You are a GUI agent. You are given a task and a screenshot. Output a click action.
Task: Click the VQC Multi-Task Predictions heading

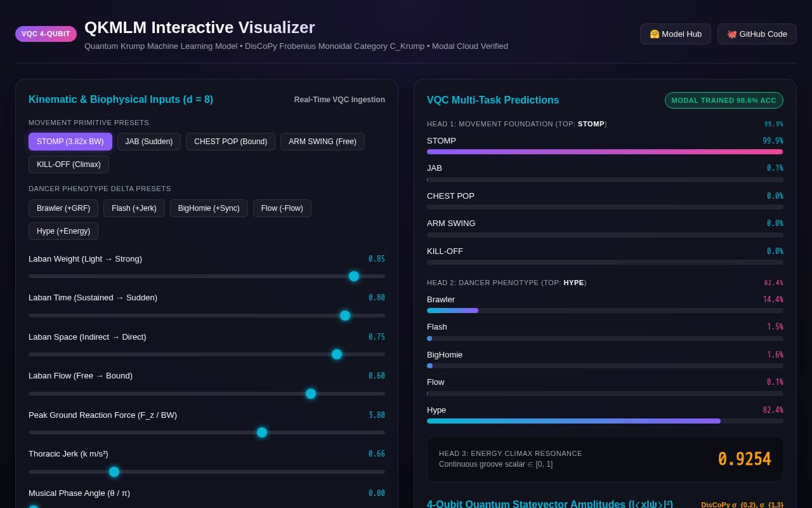(x=493, y=100)
